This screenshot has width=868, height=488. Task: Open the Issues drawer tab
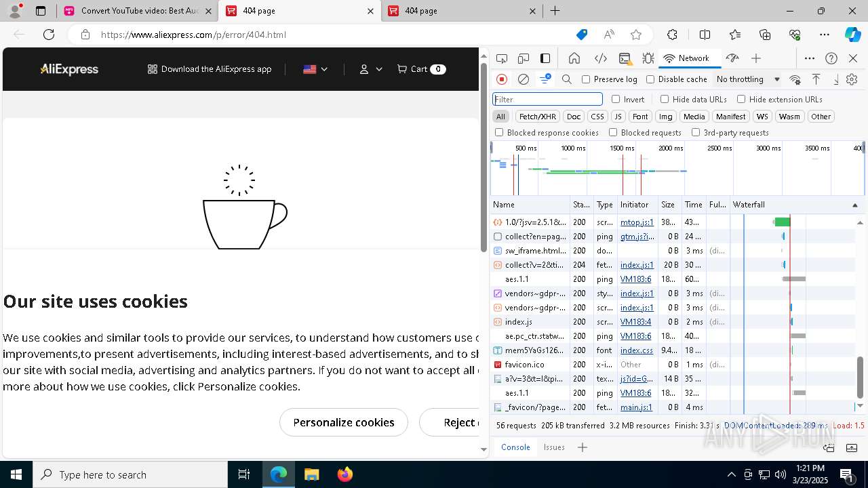pos(554,447)
